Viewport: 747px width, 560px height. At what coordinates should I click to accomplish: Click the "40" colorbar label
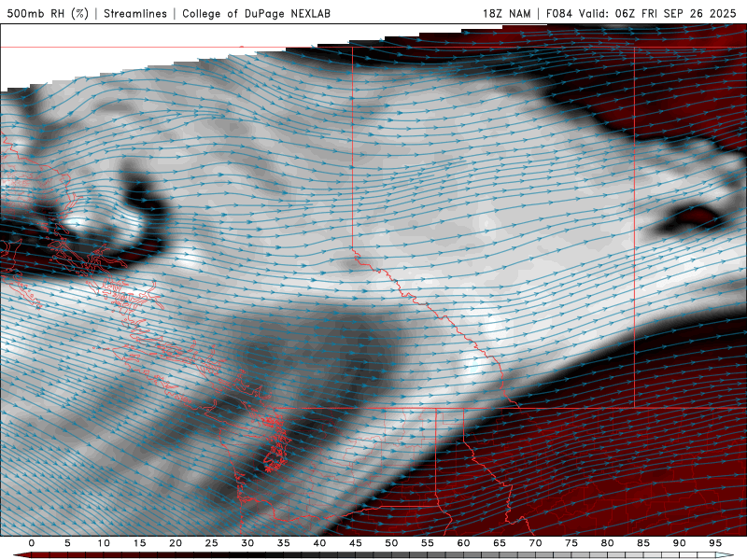click(x=319, y=543)
